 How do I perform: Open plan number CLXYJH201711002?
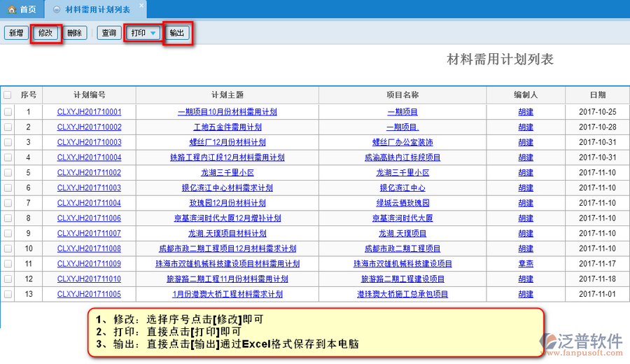tap(89, 173)
